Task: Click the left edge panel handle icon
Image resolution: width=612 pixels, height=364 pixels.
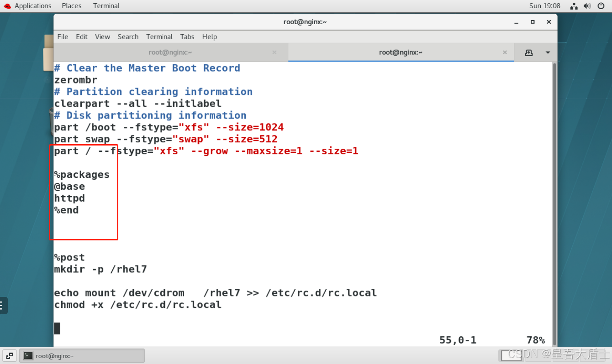Action: (3, 305)
